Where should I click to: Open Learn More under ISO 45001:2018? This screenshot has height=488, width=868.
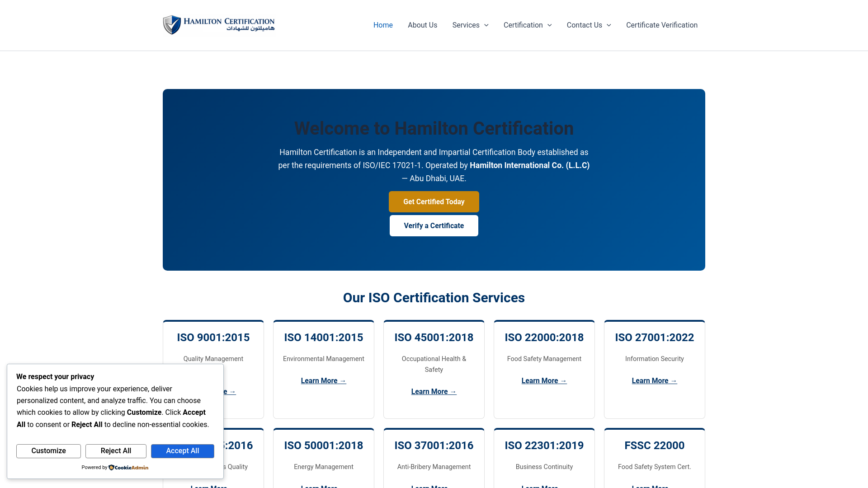pyautogui.click(x=434, y=392)
